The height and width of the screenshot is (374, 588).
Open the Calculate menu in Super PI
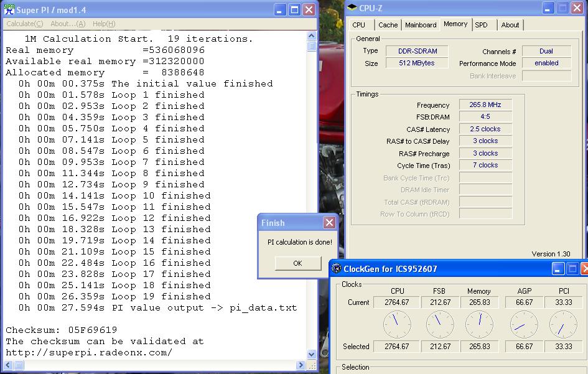(x=25, y=24)
